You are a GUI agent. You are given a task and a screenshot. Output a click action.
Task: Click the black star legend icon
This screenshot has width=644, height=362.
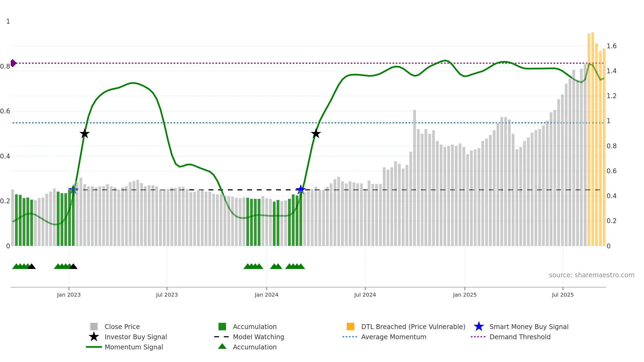tap(94, 337)
